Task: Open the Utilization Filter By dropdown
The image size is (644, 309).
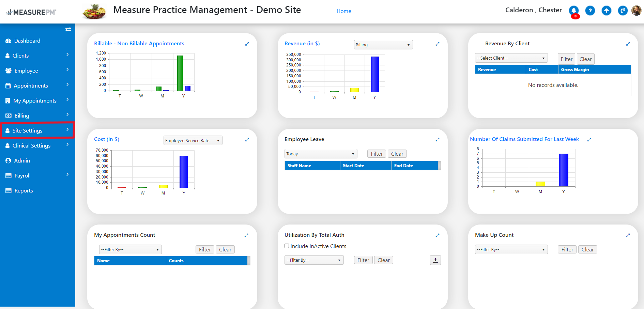Action: click(314, 260)
